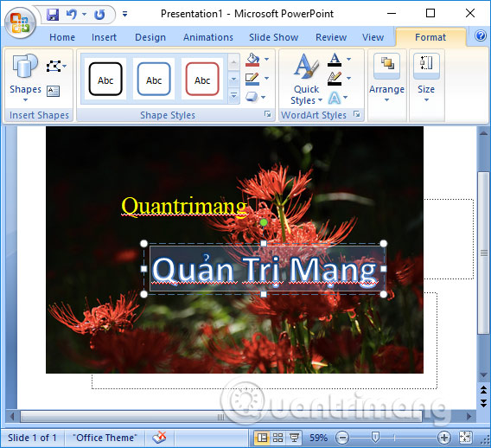The image size is (491, 448).
Task: Switch to the Design tab
Action: (x=150, y=37)
